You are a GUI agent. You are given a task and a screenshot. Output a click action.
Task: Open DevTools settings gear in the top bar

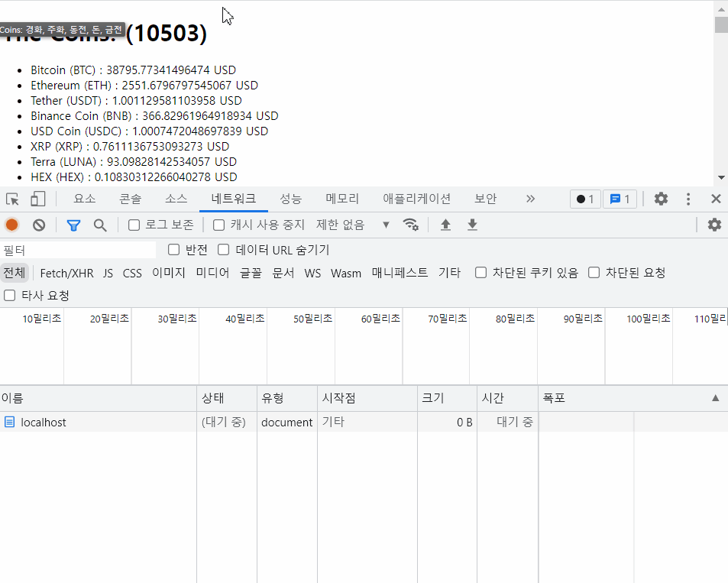pyautogui.click(x=661, y=199)
